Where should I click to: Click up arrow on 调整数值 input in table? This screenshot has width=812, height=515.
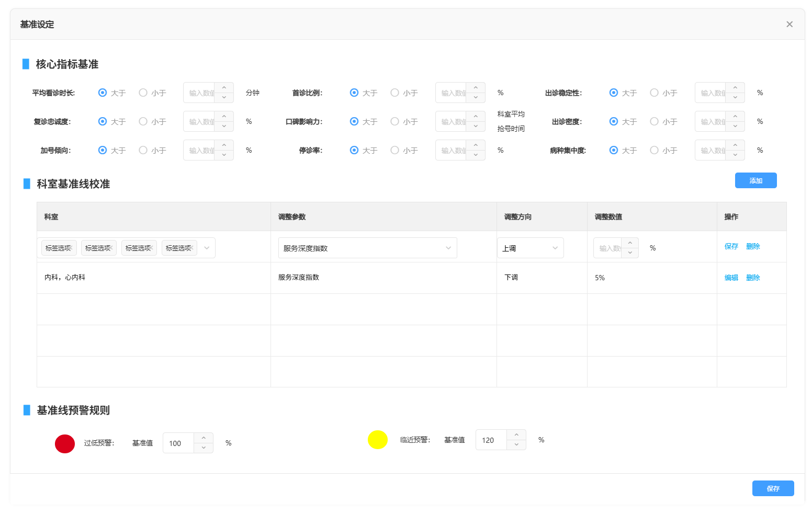click(x=630, y=243)
